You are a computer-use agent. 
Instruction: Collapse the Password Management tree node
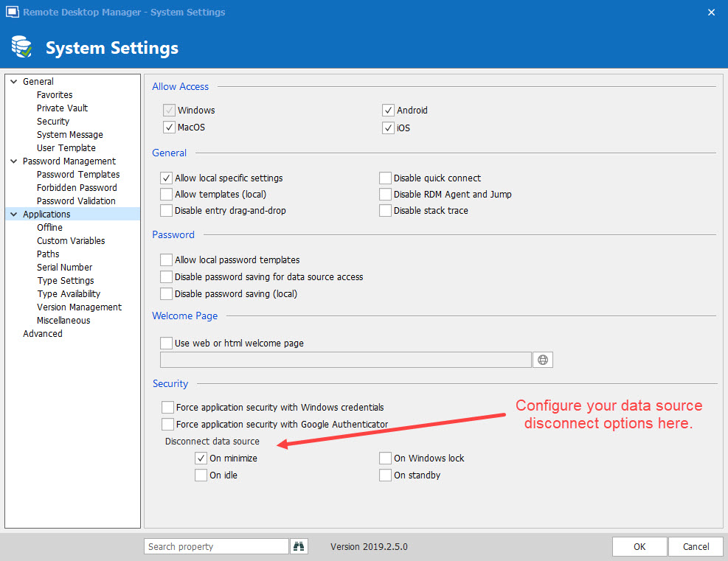[x=13, y=161]
